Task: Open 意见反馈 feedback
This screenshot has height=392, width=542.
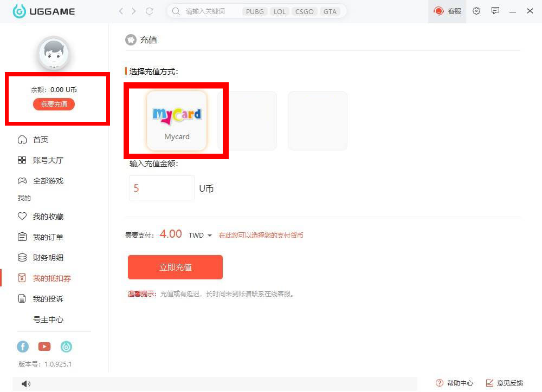Action: [505, 383]
